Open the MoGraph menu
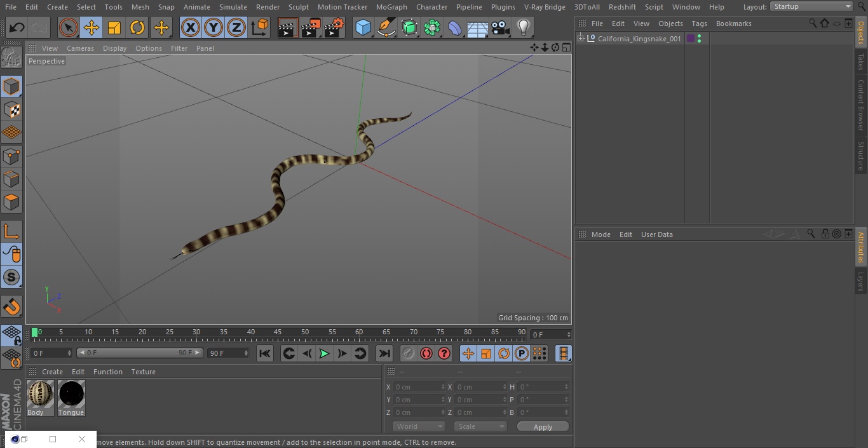The image size is (868, 448). [391, 7]
